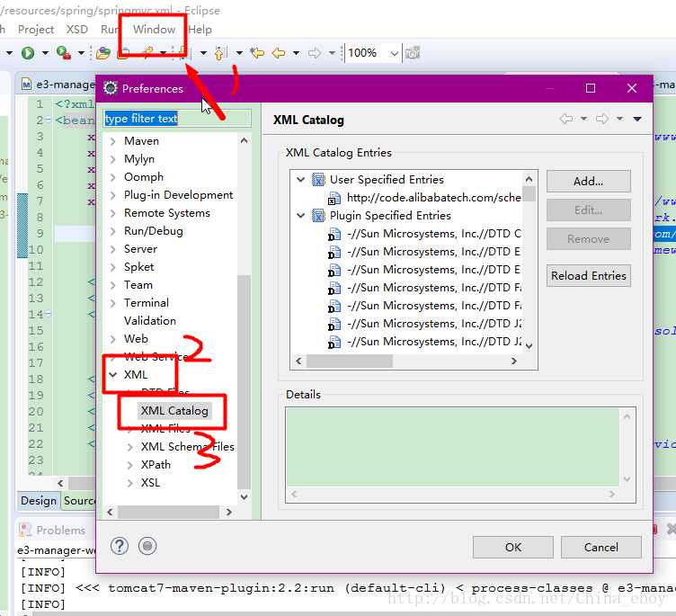Collapse the User Specified Entries group
This screenshot has height=616, width=676.
point(301,180)
